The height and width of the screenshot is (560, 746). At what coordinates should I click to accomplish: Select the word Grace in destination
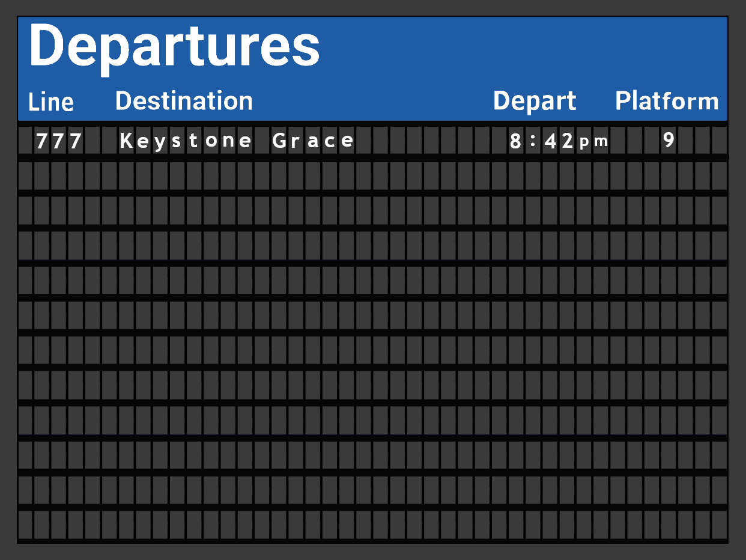coord(313,141)
